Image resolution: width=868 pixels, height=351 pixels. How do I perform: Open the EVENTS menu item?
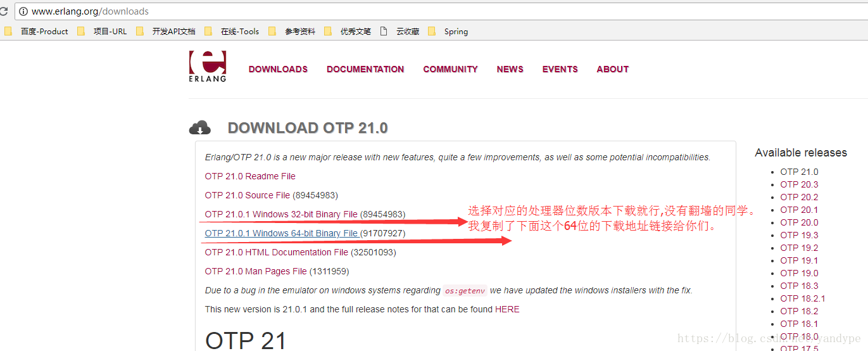tap(560, 69)
